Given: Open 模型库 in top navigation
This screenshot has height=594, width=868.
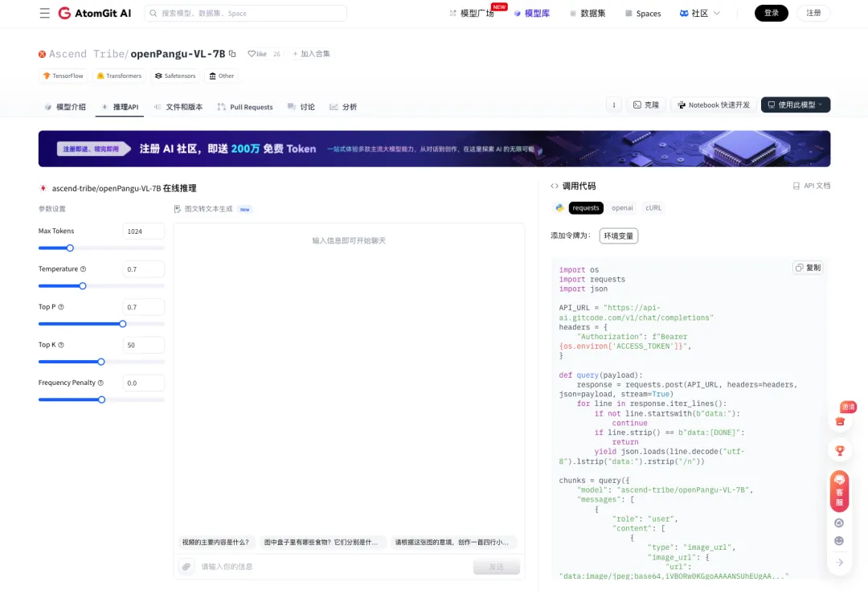Looking at the screenshot, I should [x=532, y=14].
